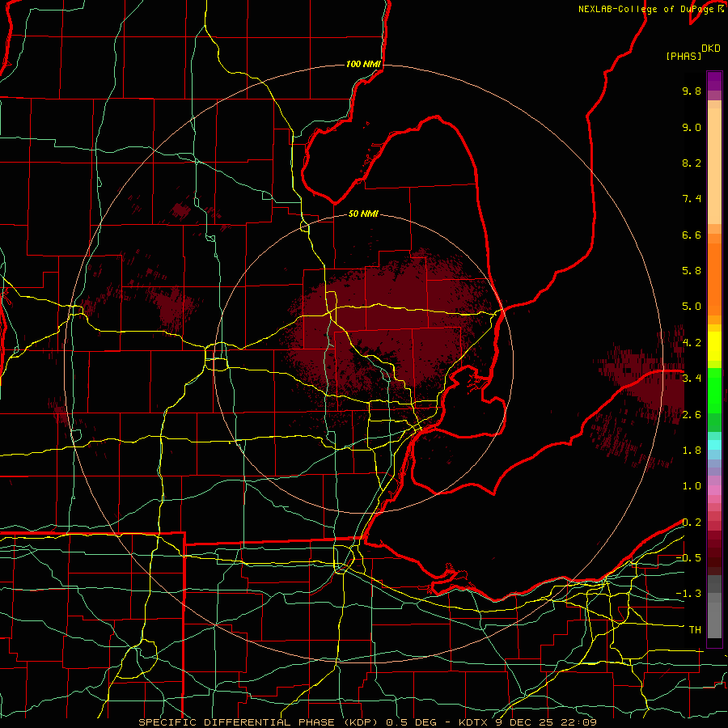728x728 pixels.
Task: Select the 0.2 scale label
Action: click(692, 523)
